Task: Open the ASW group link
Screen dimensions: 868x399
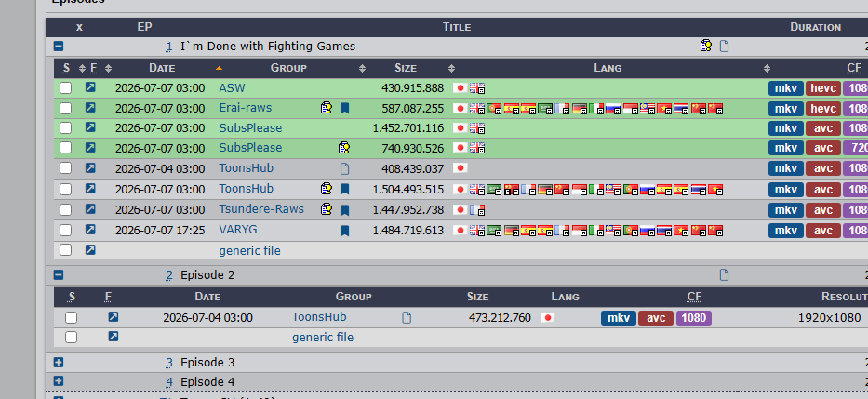Action: 232,87
